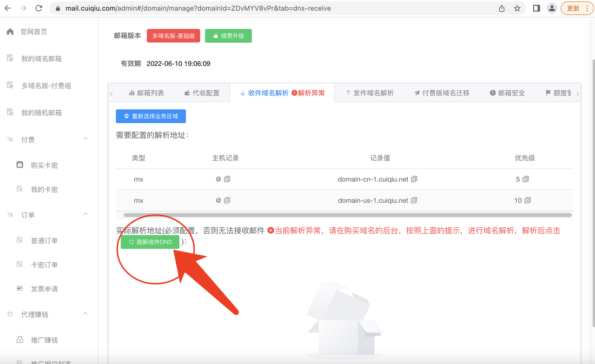Go back using browser back arrow
This screenshot has height=364, width=595.
(8, 8)
